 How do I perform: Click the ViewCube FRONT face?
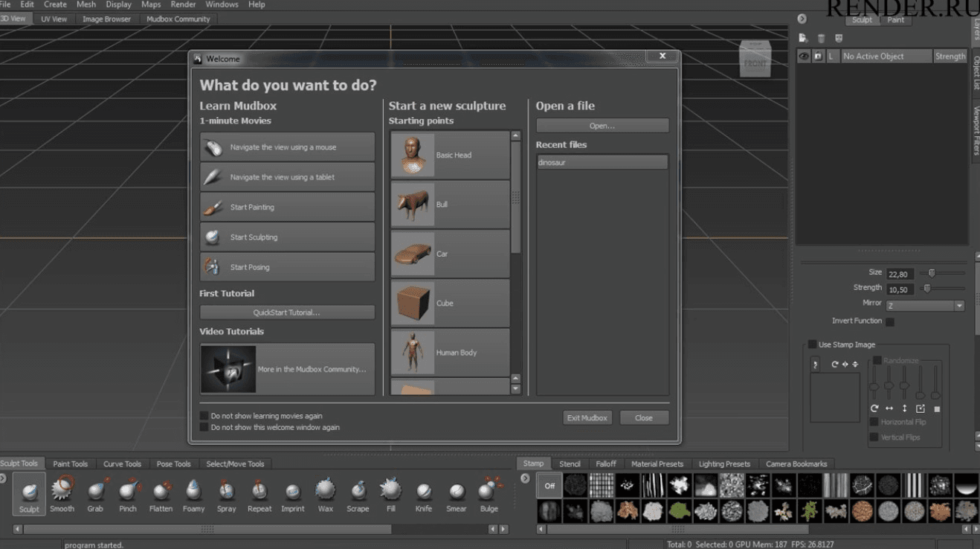755,62
